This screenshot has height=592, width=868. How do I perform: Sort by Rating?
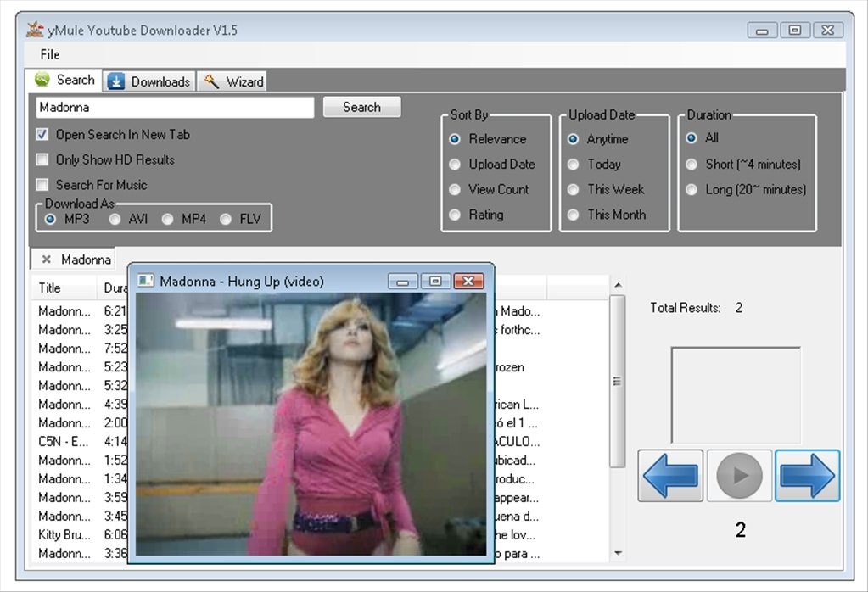(455, 215)
